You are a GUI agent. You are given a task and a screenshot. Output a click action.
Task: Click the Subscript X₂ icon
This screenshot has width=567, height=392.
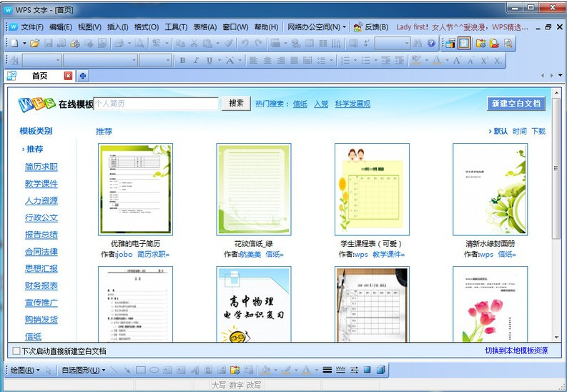point(498,61)
